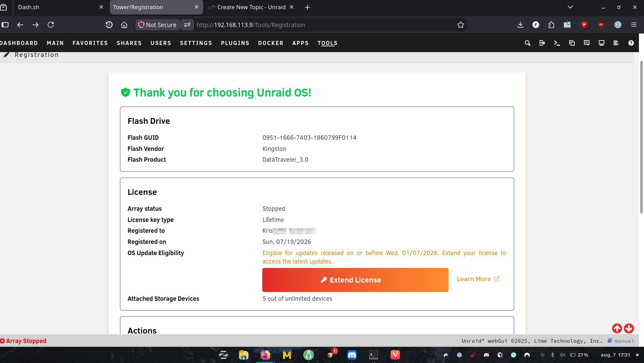
Task: Open the terminal app in the taskbar
Action: point(374,355)
